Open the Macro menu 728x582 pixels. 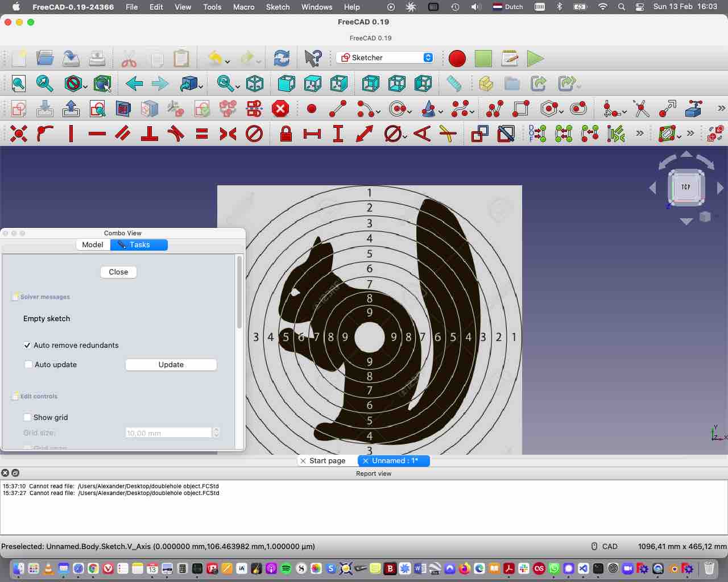click(x=243, y=7)
